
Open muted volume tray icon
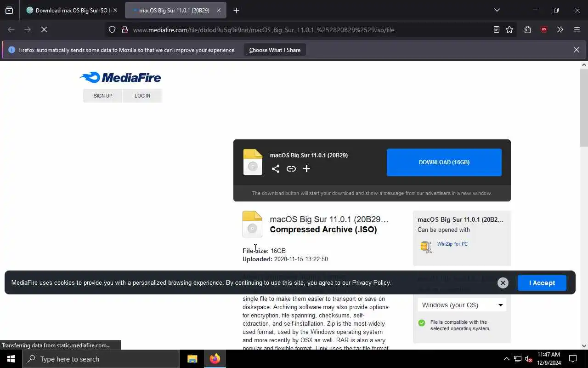click(x=529, y=359)
